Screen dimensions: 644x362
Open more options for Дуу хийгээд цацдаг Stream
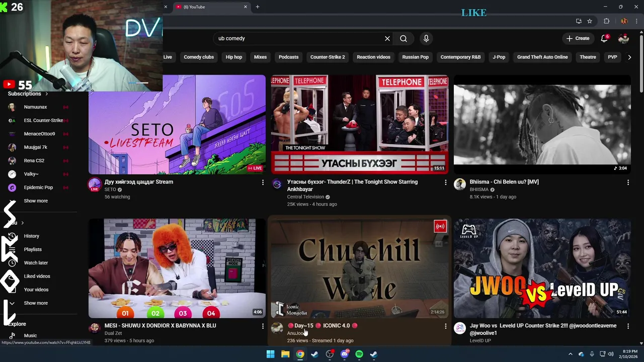[262, 183]
